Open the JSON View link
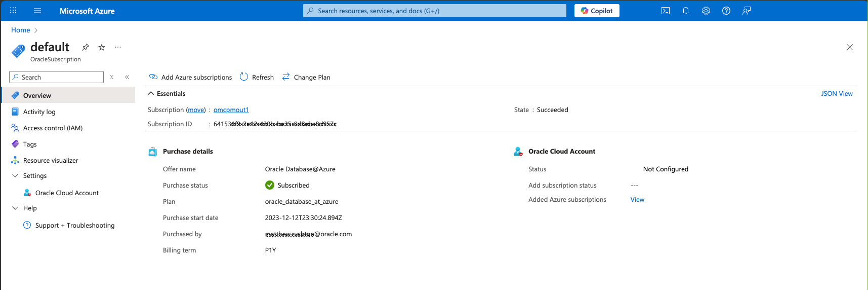Screen dimensions: 868x290 (x=837, y=94)
